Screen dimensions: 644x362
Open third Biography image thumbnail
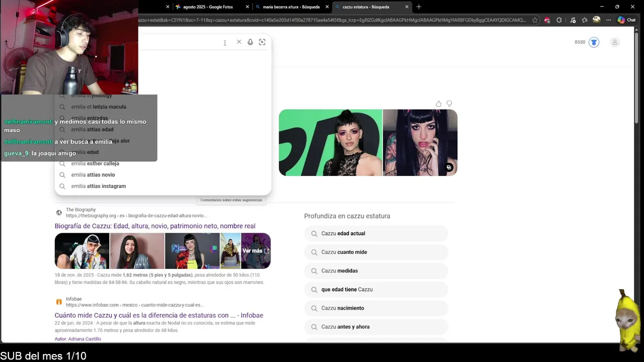point(192,251)
